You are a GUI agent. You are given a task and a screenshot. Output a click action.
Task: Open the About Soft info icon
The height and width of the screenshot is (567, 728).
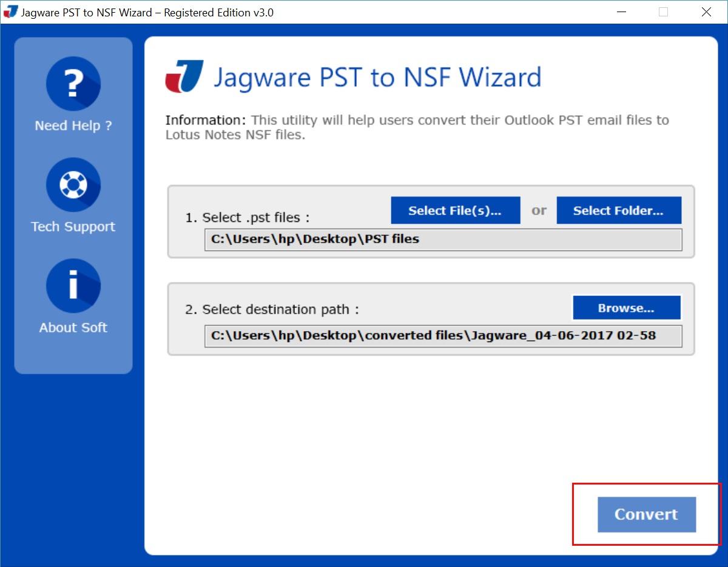[x=73, y=286]
